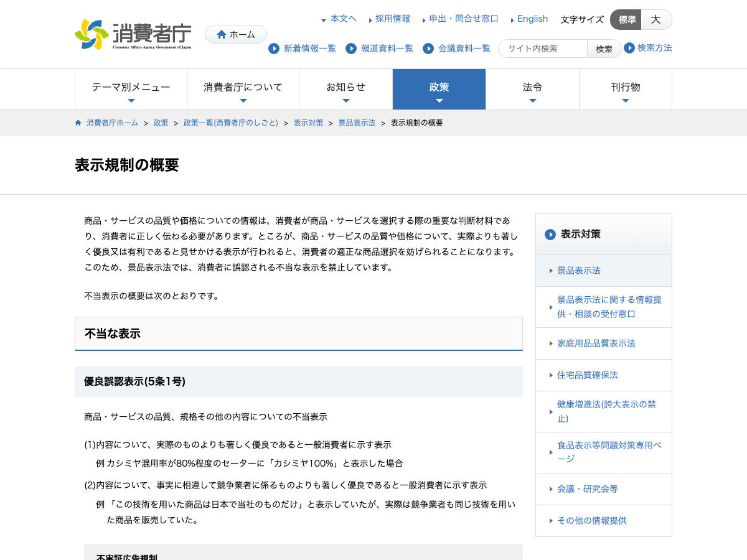Expand the 刊行物 navigation menu
This screenshot has height=560, width=747.
click(x=626, y=90)
